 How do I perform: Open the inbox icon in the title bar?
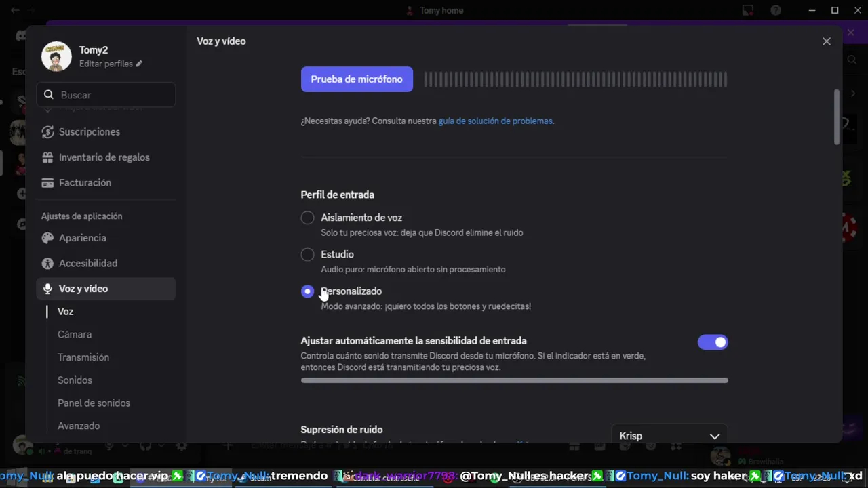tap(748, 10)
